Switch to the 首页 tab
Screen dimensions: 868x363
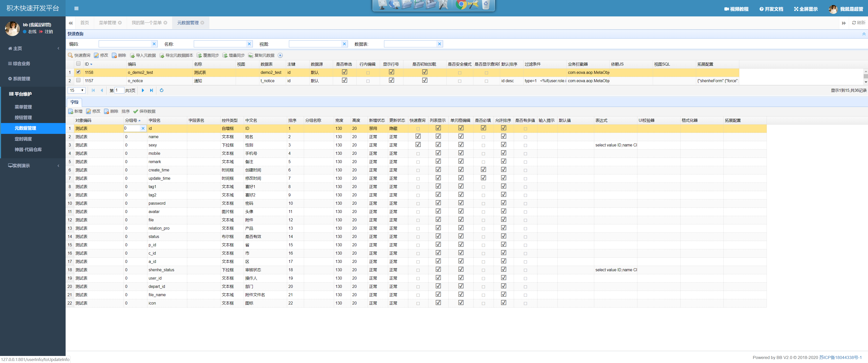85,22
